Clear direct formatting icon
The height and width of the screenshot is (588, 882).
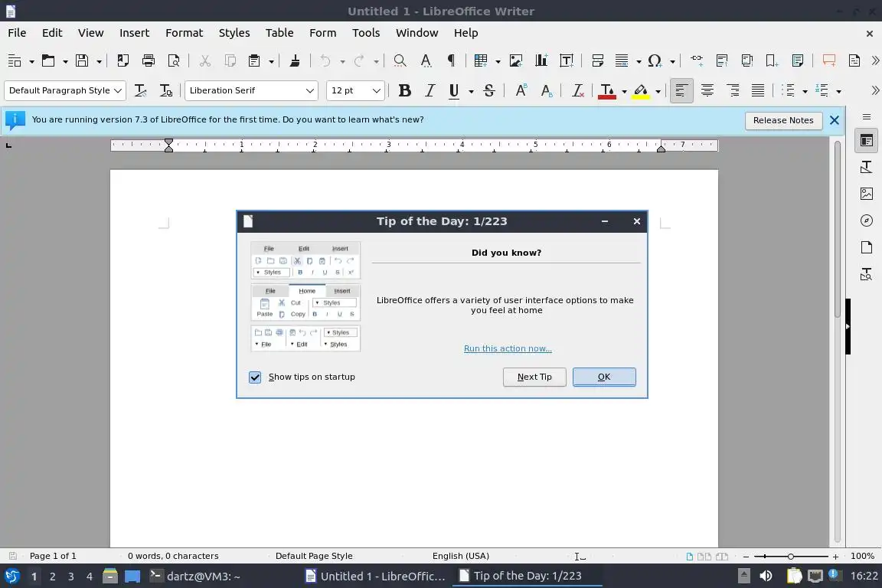click(578, 90)
